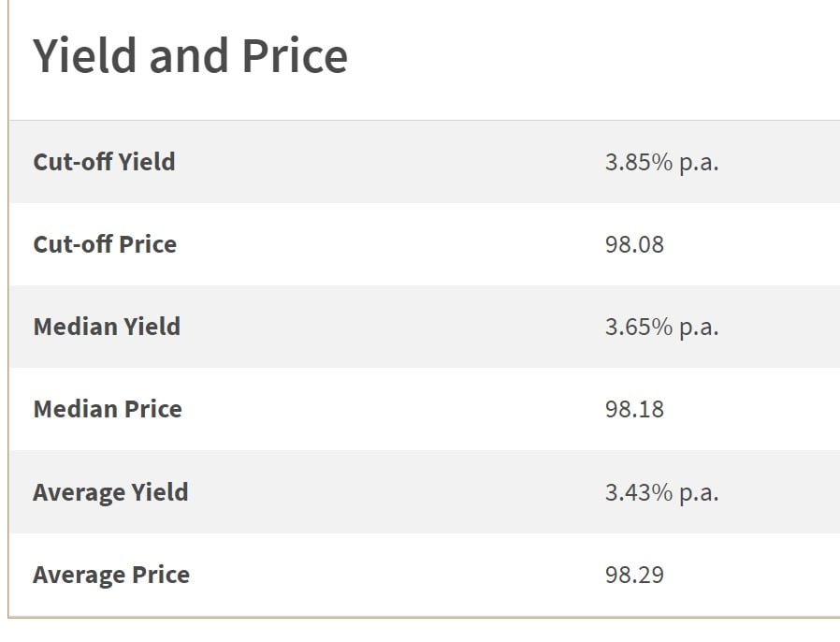
Task: Click the gray Median Yield table row
Action: tap(425, 327)
